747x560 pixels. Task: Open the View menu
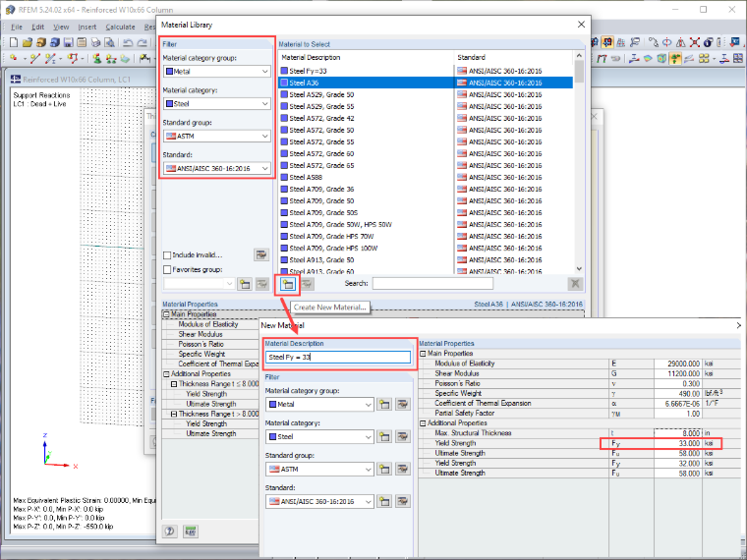(61, 28)
